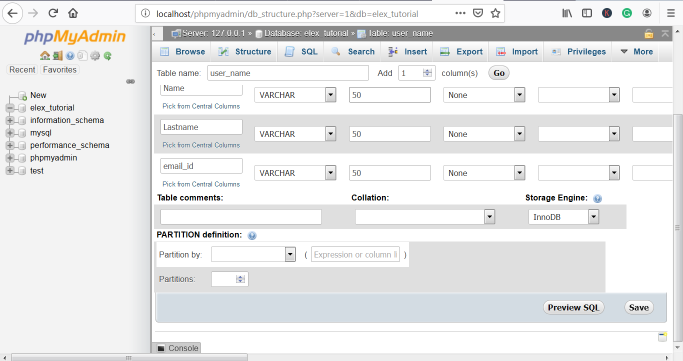Click the Favorites tables button

click(x=60, y=70)
